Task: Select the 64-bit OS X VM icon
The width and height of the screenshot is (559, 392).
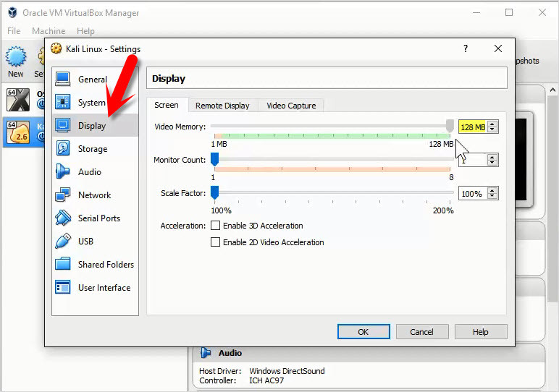Action: click(18, 100)
